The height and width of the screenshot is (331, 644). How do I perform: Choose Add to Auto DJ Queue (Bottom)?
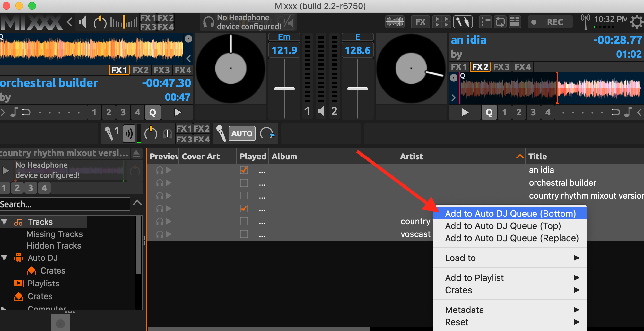pyautogui.click(x=510, y=214)
